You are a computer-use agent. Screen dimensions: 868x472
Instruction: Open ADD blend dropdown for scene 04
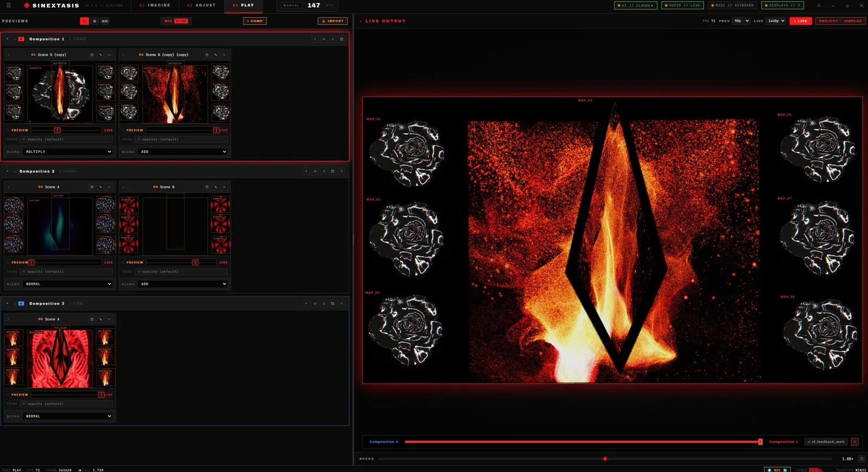coord(183,284)
